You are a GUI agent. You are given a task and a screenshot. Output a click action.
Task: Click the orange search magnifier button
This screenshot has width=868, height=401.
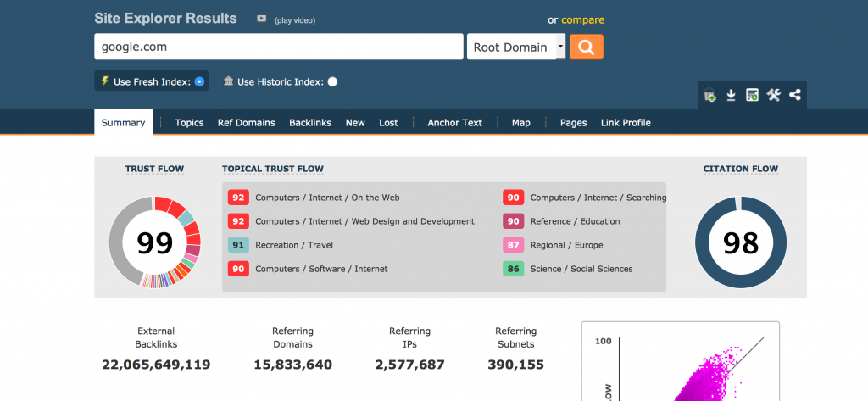click(x=587, y=47)
